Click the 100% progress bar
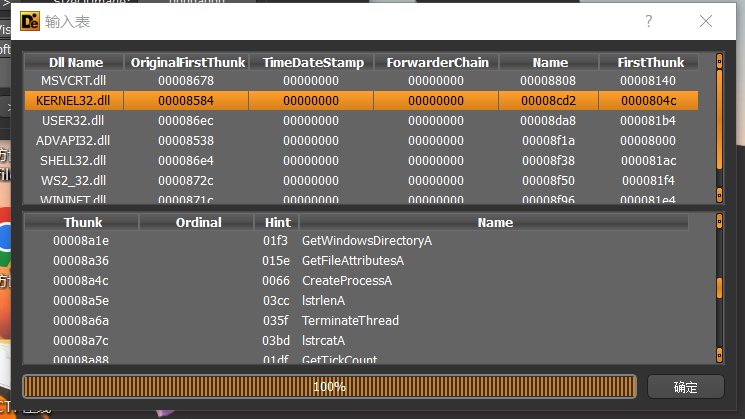This screenshot has width=745, height=419. tap(329, 387)
